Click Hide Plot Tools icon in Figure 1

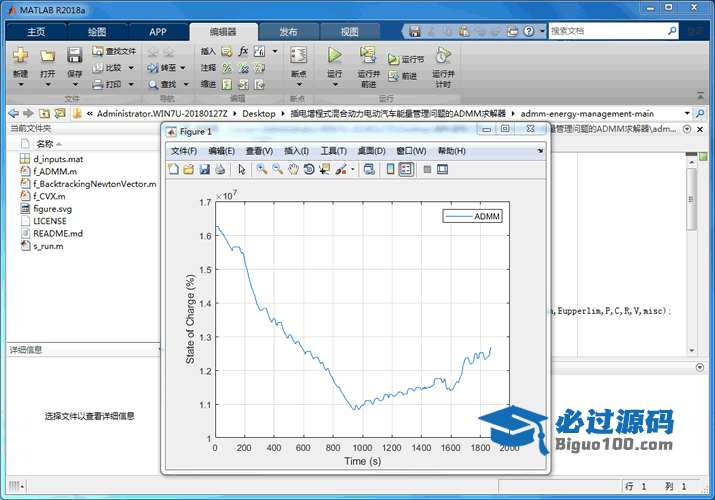pos(427,169)
